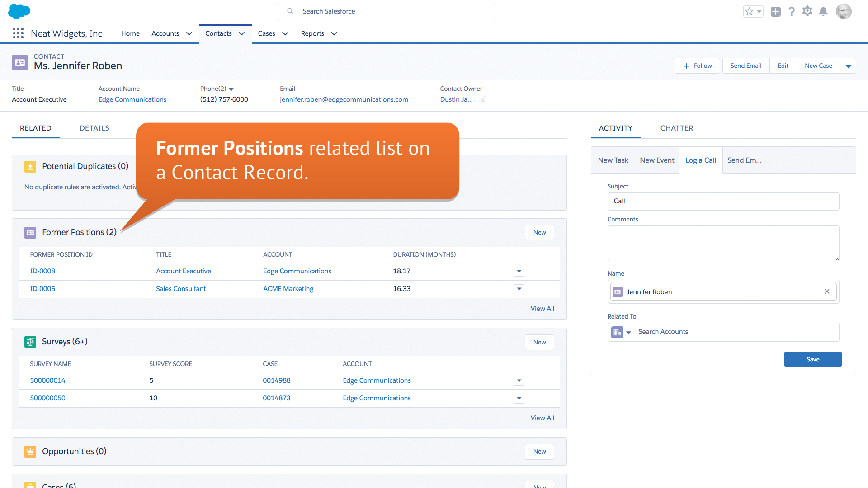This screenshot has height=488, width=868.
Task: Open Edge Communications account name link
Action: click(x=132, y=99)
